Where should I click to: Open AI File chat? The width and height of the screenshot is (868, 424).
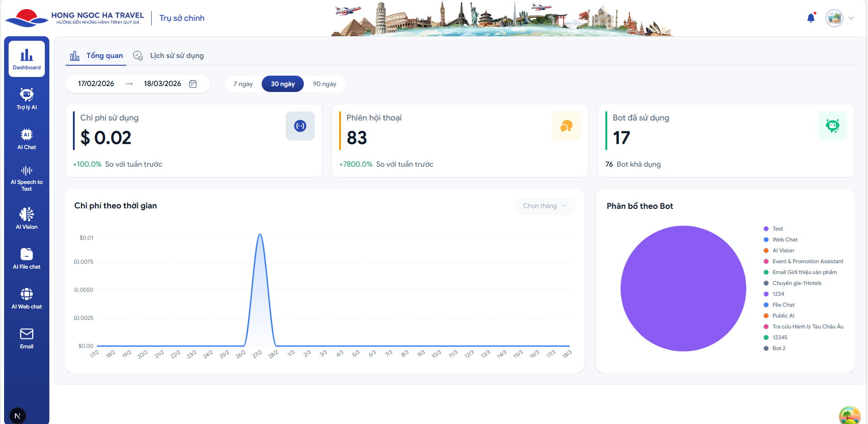(x=27, y=258)
